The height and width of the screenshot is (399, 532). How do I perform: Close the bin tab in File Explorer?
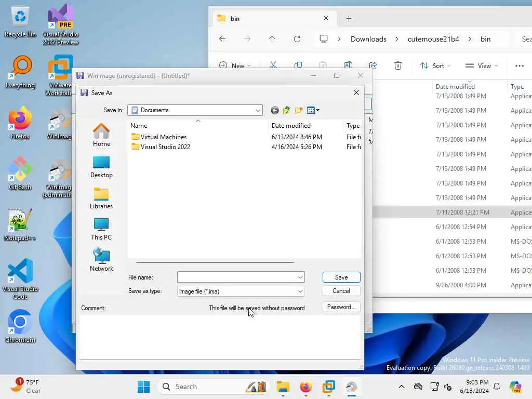[x=326, y=18]
